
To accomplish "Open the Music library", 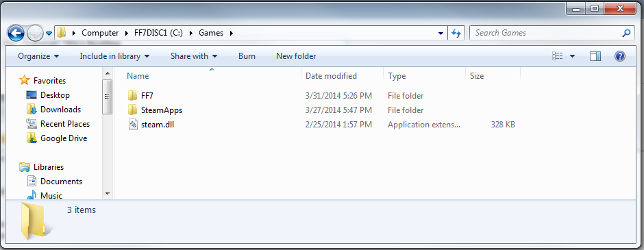I will click(x=51, y=196).
